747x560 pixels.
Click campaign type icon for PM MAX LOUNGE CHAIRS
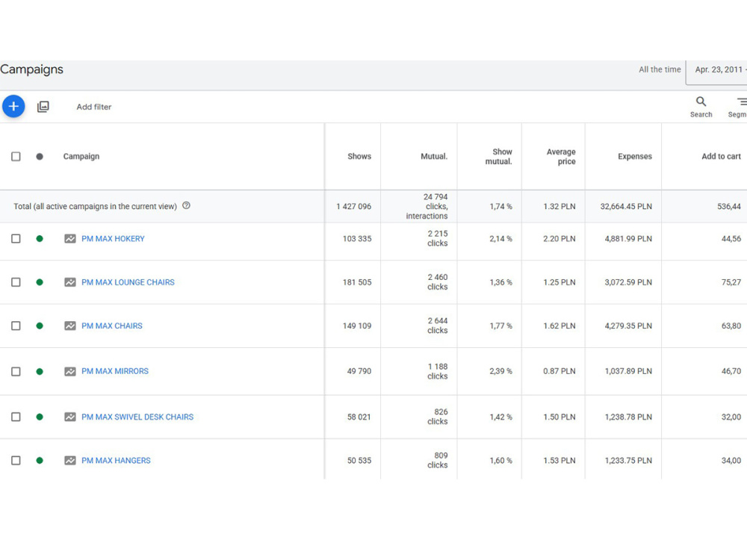click(70, 282)
